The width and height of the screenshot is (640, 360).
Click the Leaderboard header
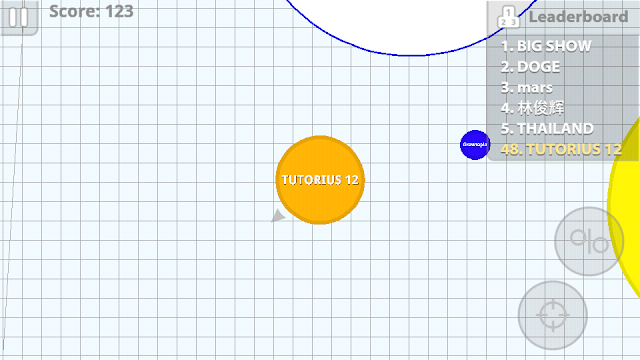point(578,17)
